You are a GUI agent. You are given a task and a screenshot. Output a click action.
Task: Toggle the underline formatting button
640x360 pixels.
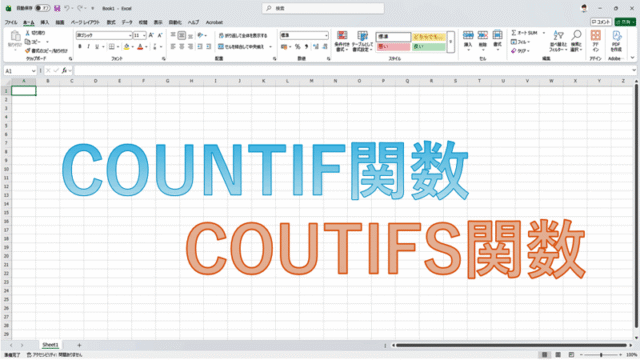pos(97,47)
